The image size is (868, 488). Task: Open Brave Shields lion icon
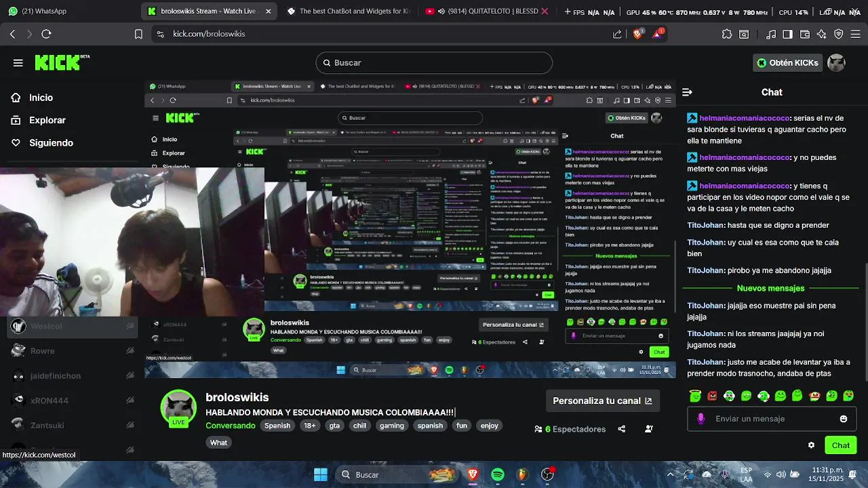[x=639, y=34]
